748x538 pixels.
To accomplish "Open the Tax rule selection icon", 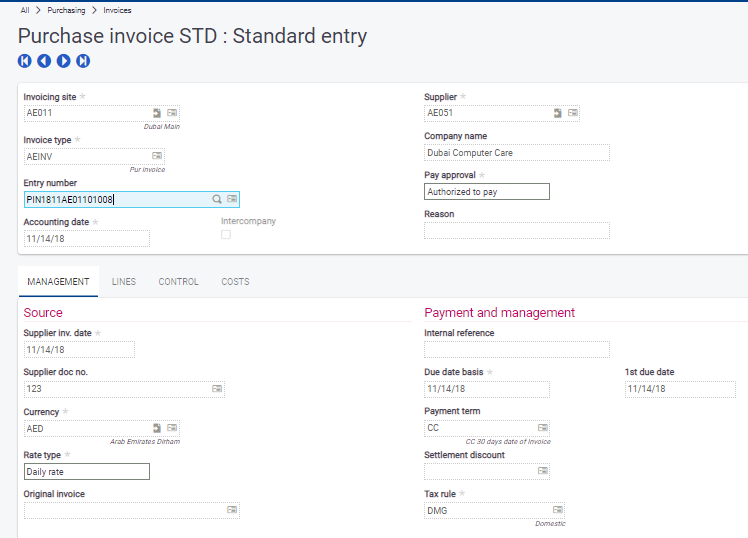I will pos(557,510).
